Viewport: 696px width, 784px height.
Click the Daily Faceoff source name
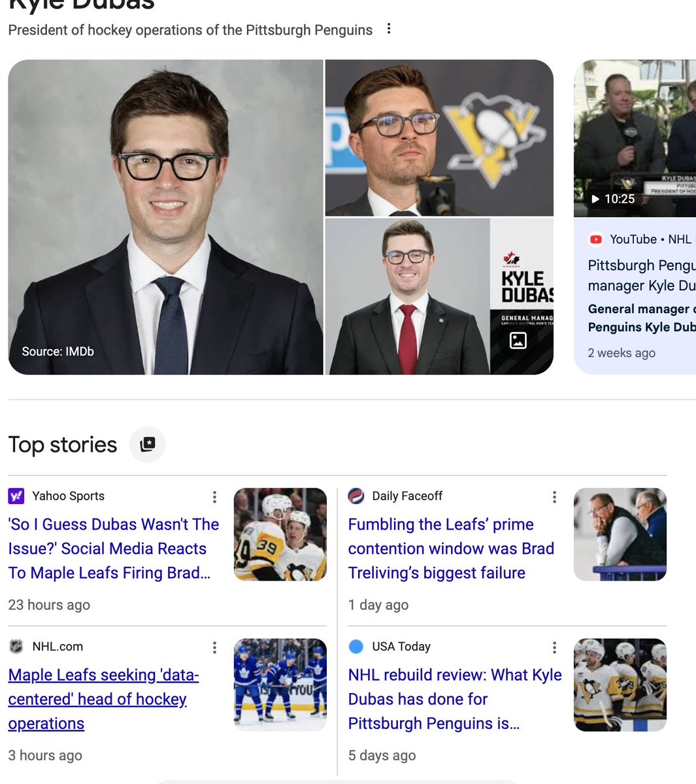click(x=407, y=496)
